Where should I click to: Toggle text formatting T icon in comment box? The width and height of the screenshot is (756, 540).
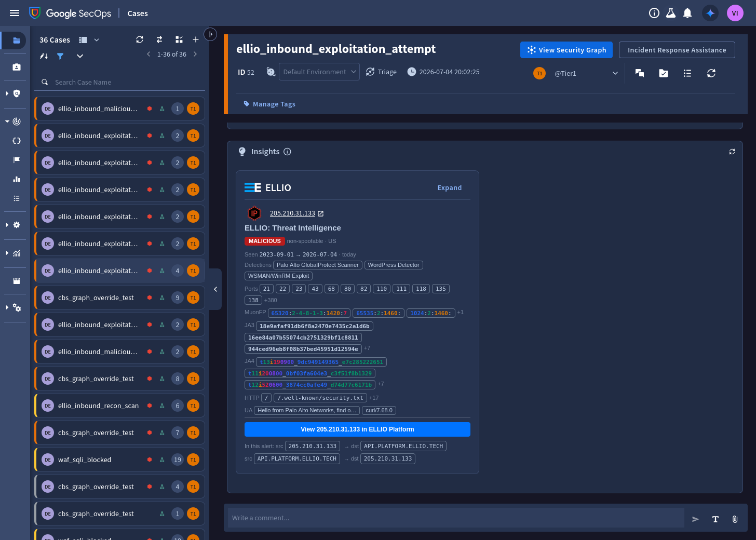click(716, 519)
